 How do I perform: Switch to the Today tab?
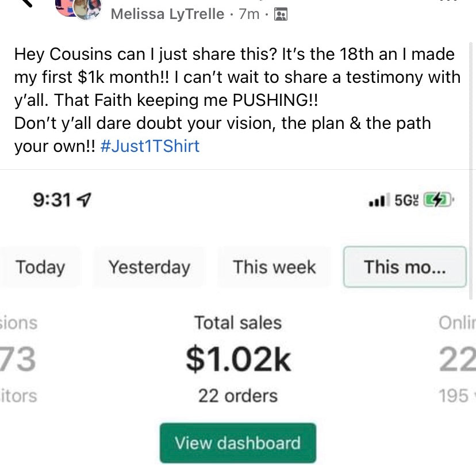tap(40, 267)
